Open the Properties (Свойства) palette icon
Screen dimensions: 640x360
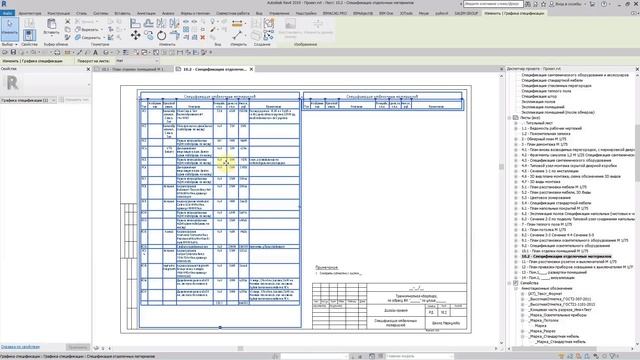[x=29, y=35]
